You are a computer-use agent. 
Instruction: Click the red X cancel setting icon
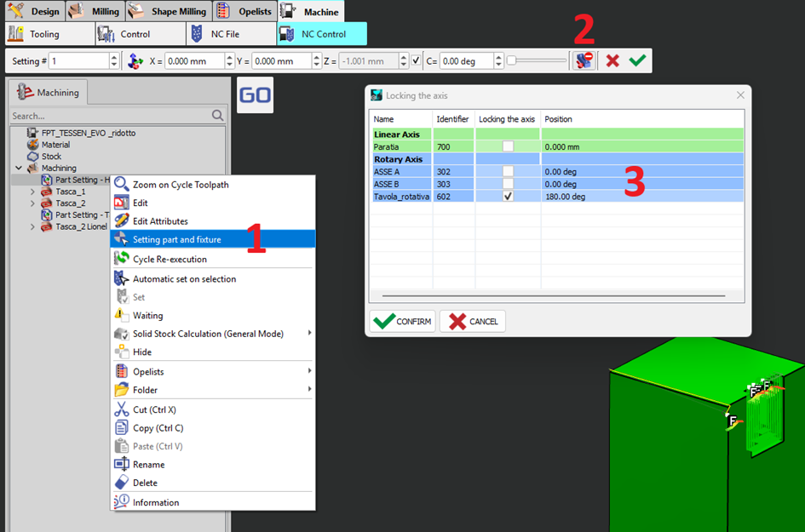point(612,60)
